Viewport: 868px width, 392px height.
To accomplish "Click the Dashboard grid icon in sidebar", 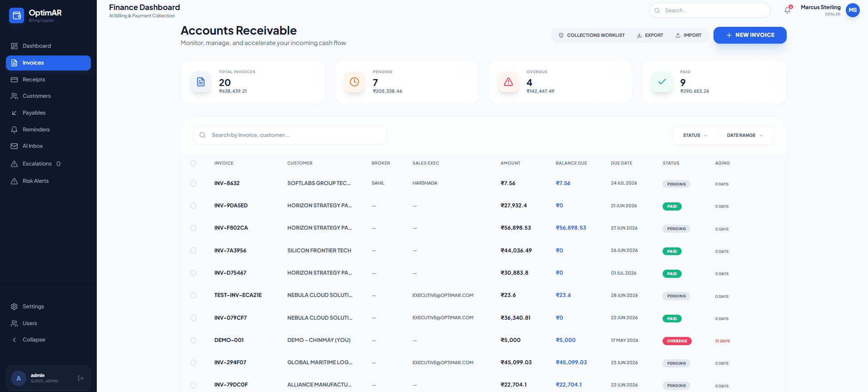I will (x=14, y=46).
